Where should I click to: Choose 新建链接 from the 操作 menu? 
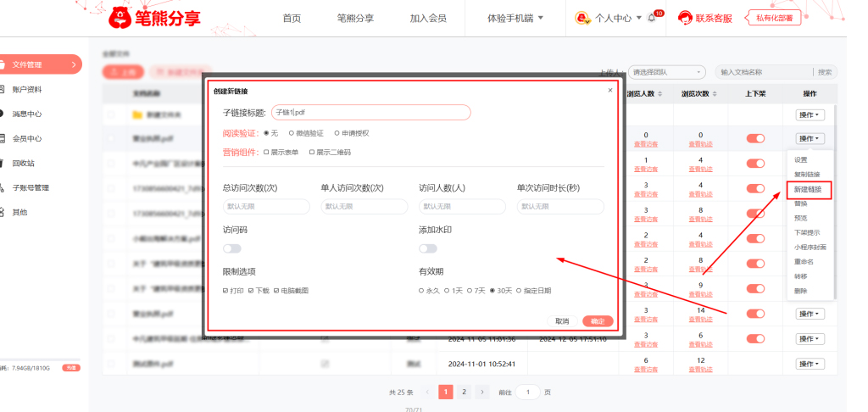coord(808,189)
